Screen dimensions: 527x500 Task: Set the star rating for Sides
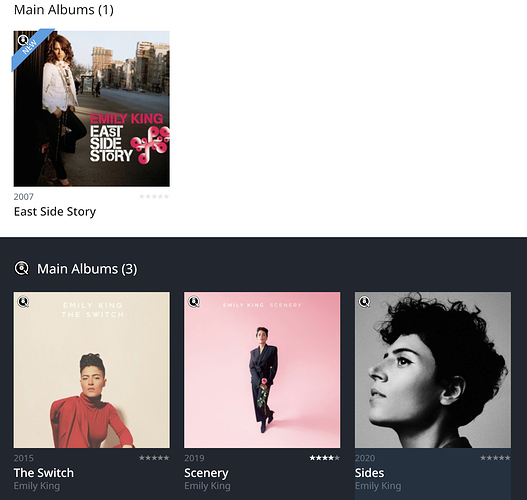[x=495, y=458]
